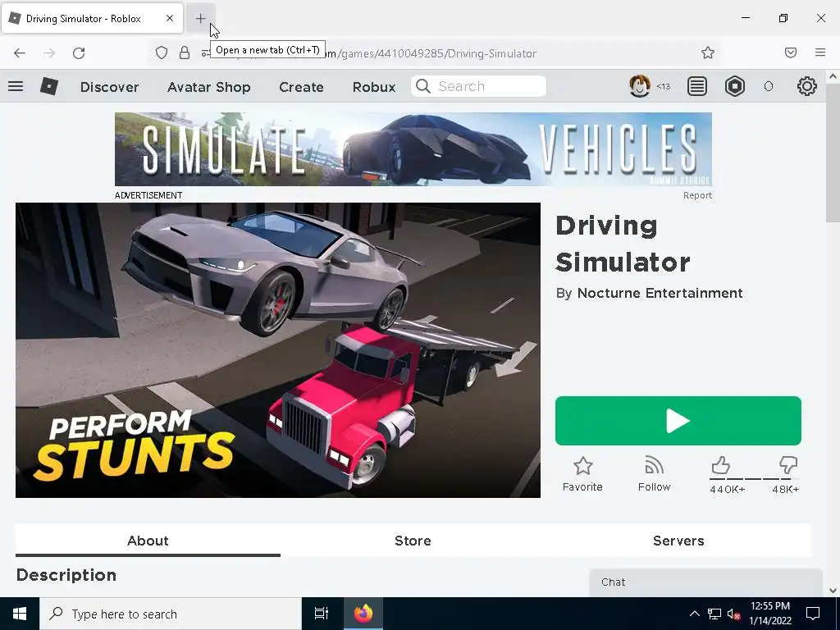Report the advertisement
This screenshot has height=630, width=840.
[697, 195]
